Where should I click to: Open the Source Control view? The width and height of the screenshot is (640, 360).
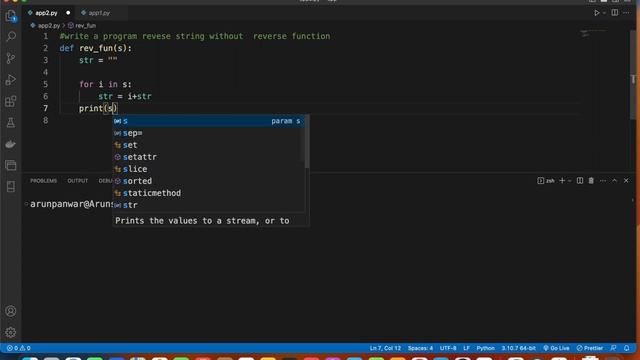coord(11,58)
